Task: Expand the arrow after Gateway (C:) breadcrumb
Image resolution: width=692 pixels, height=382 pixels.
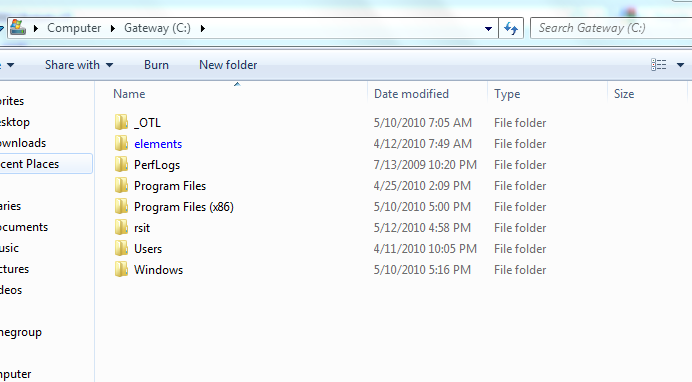Action: 203,28
